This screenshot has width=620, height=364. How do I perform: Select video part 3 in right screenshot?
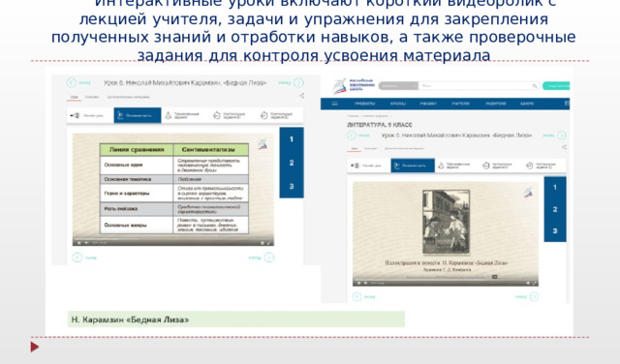(555, 230)
